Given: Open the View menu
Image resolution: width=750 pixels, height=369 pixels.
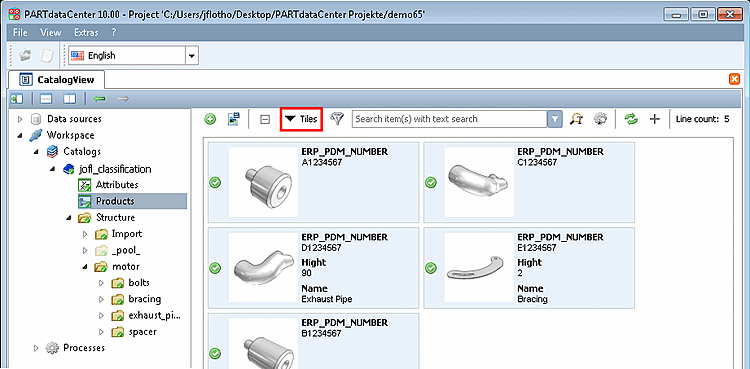Looking at the screenshot, I should tap(51, 33).
